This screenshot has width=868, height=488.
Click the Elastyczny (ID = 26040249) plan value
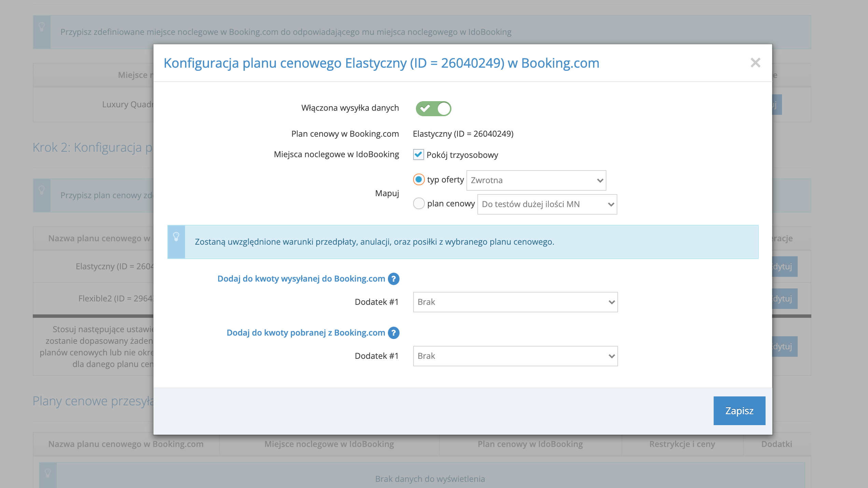pos(463,134)
